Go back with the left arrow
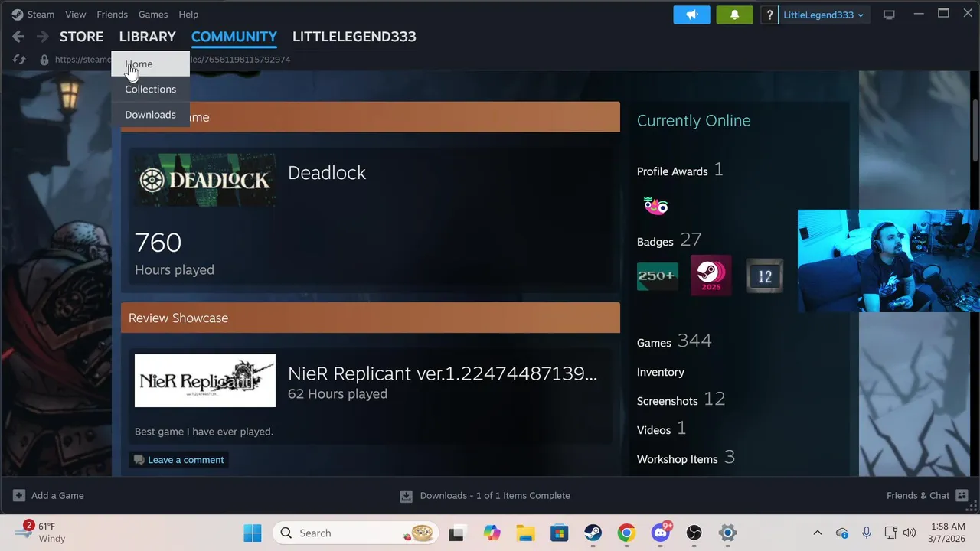 point(18,37)
